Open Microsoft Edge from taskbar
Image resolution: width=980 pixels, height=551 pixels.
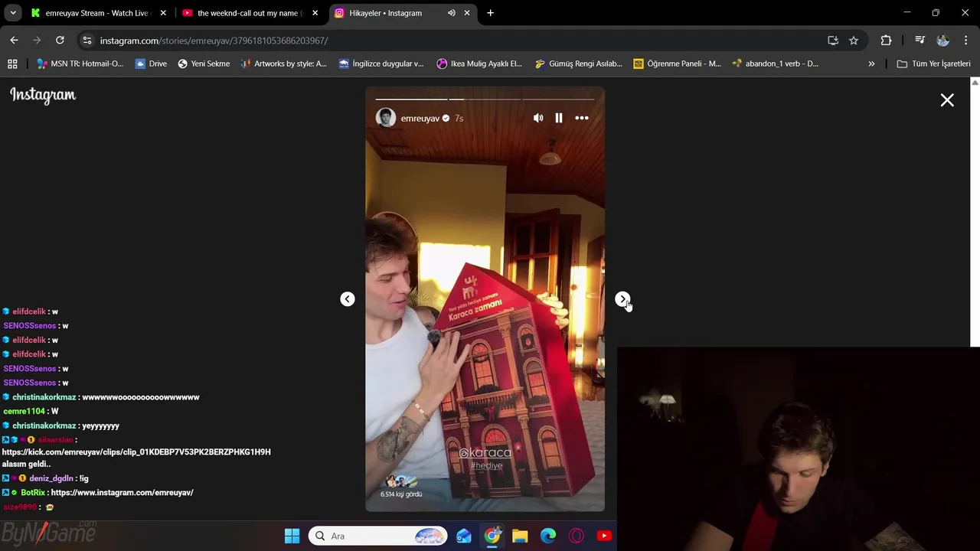(548, 536)
